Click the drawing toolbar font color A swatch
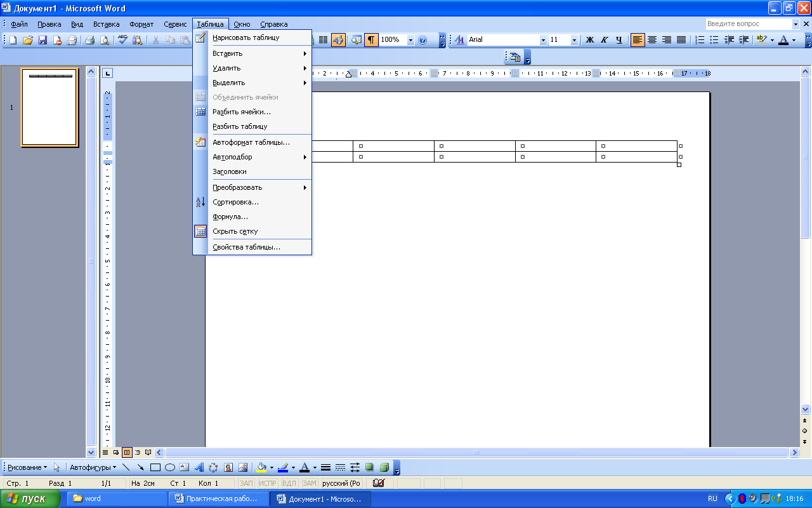This screenshot has width=812, height=508. click(x=304, y=467)
